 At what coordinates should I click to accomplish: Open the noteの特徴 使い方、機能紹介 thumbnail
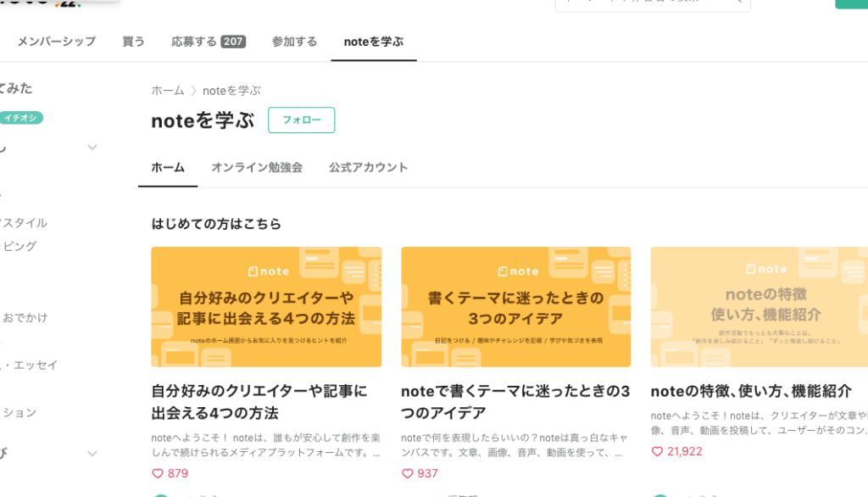[759, 307]
